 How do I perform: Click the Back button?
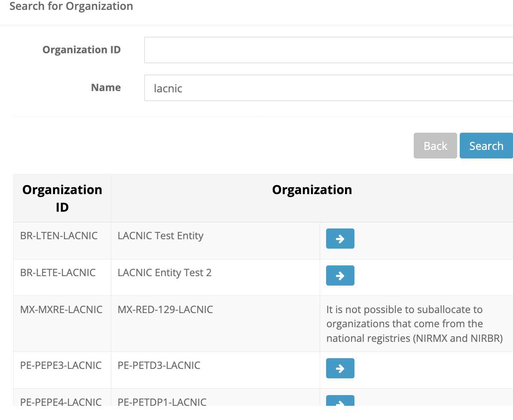435,146
